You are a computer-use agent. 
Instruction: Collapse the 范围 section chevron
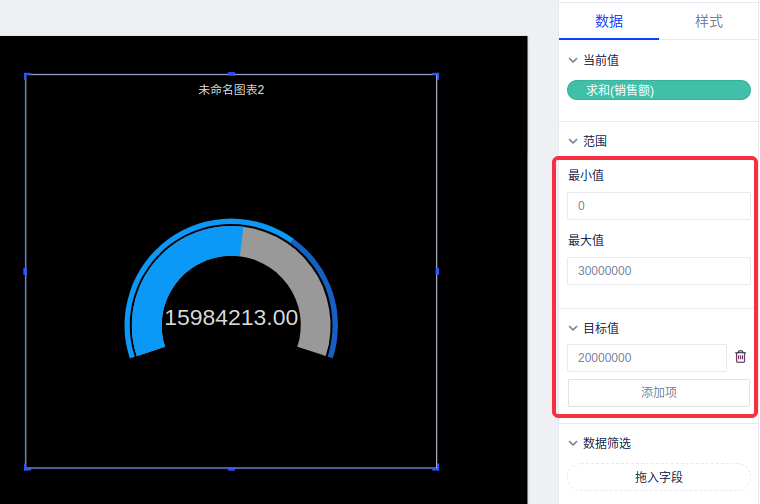[573, 141]
